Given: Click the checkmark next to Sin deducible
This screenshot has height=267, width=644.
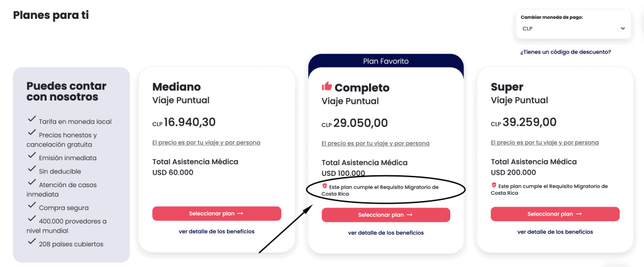Looking at the screenshot, I should click(x=31, y=168).
